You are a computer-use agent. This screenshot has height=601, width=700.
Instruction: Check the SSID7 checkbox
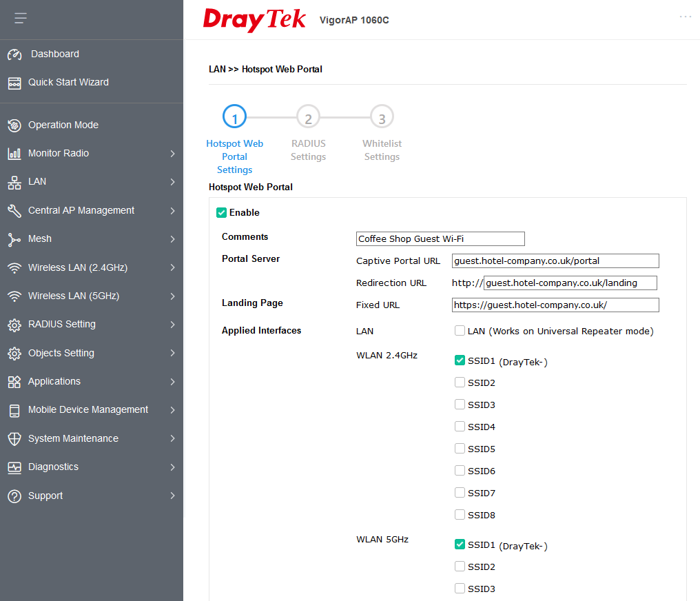pos(460,493)
